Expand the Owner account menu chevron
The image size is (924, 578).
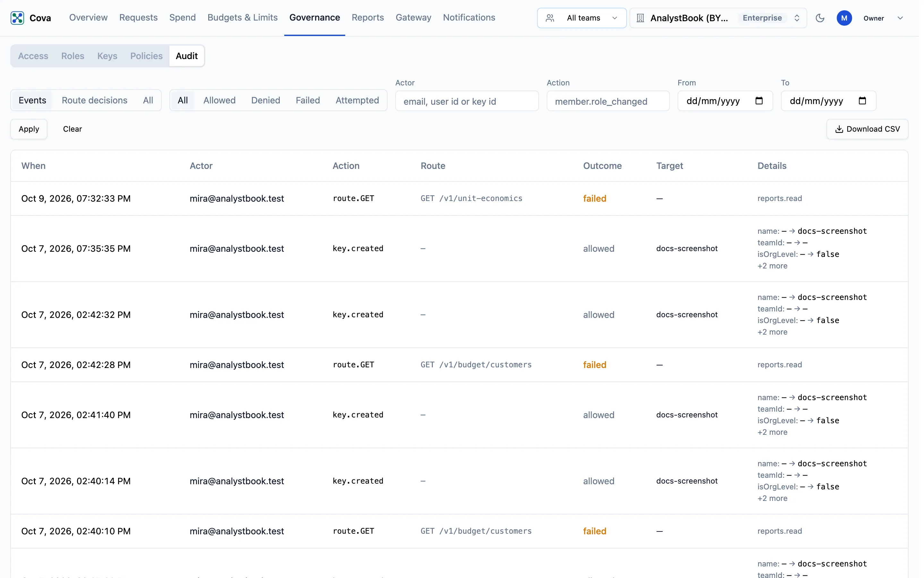click(x=900, y=18)
